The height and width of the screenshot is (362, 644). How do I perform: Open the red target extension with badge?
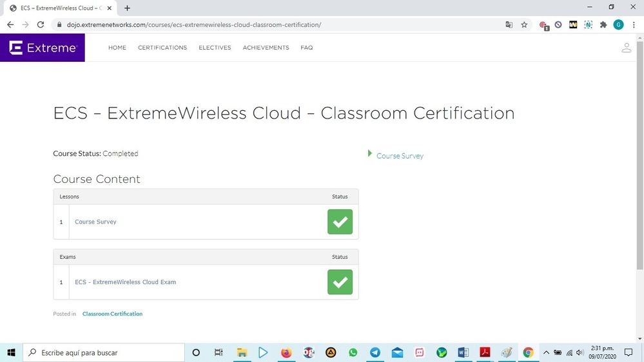coord(544,25)
